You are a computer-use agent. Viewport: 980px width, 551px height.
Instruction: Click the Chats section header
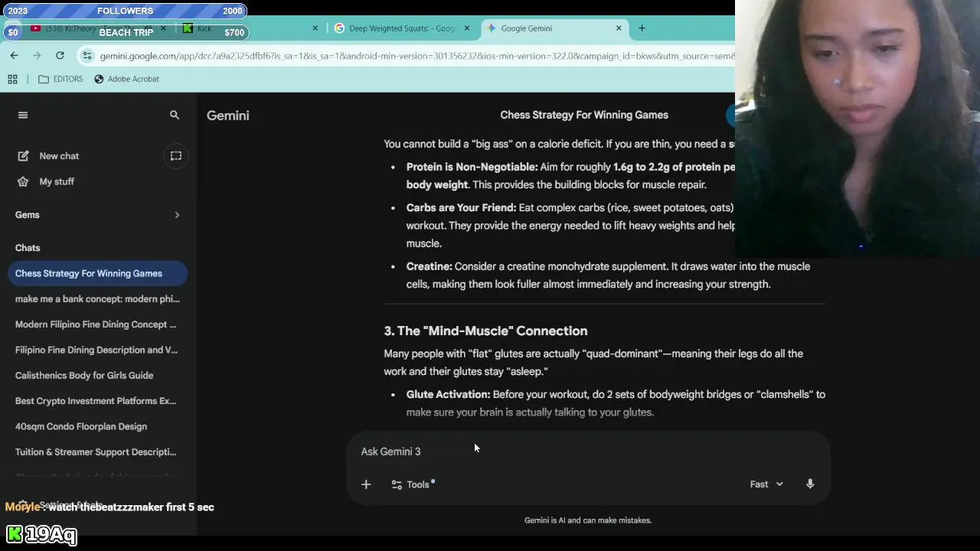point(28,248)
